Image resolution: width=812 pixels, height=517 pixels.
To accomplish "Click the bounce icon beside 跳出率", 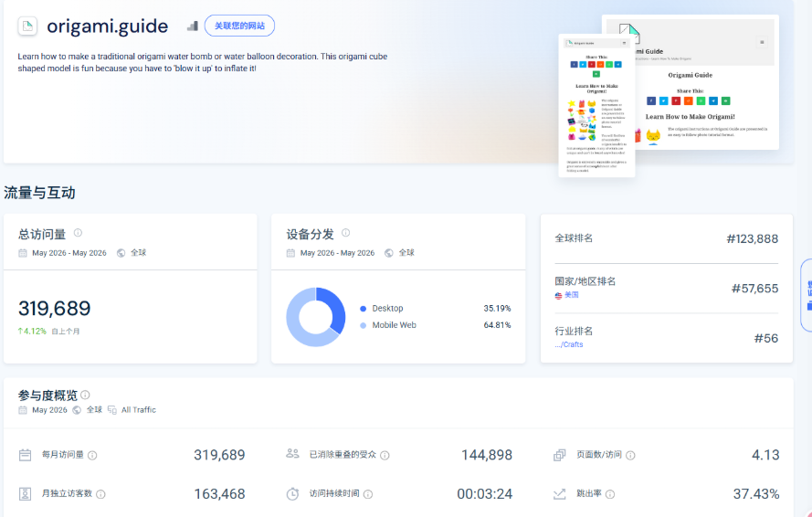I will (x=560, y=493).
